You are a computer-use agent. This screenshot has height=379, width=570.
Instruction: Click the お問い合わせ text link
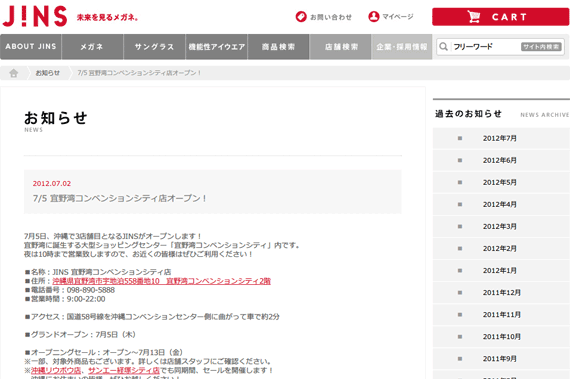coord(331,17)
